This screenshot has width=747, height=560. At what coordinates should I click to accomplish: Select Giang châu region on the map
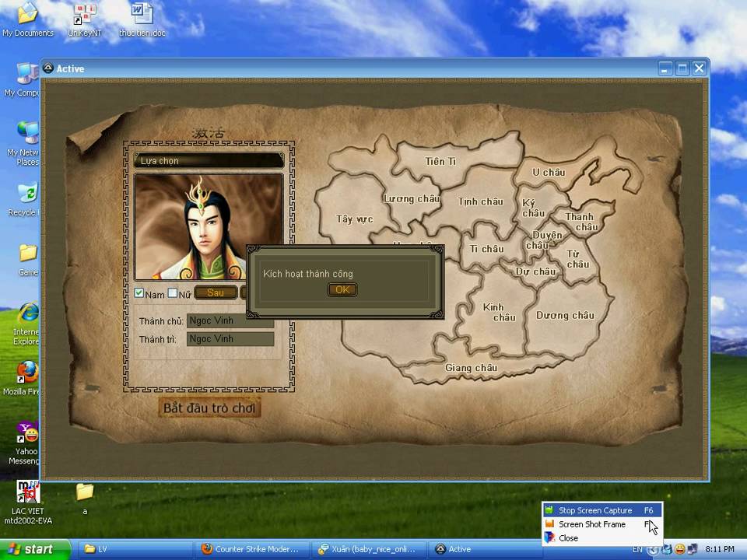tap(472, 368)
